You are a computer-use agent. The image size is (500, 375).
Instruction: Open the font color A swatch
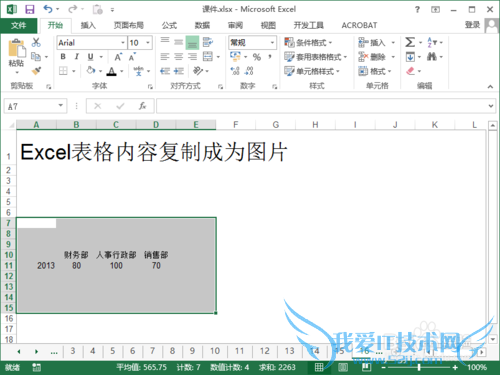(x=112, y=71)
